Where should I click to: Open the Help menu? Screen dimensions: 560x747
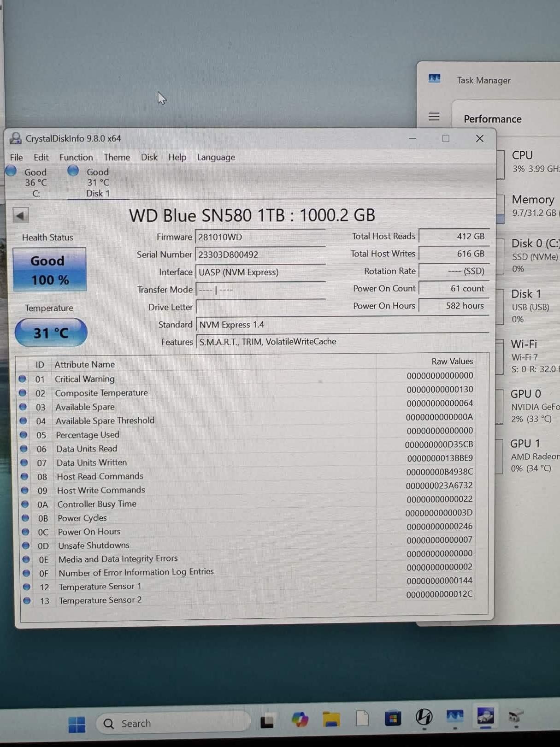point(177,157)
